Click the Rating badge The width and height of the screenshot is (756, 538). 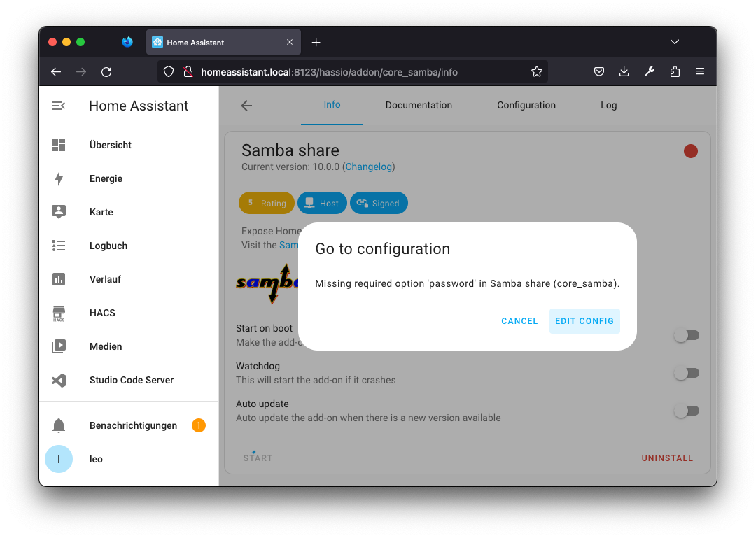click(x=267, y=203)
